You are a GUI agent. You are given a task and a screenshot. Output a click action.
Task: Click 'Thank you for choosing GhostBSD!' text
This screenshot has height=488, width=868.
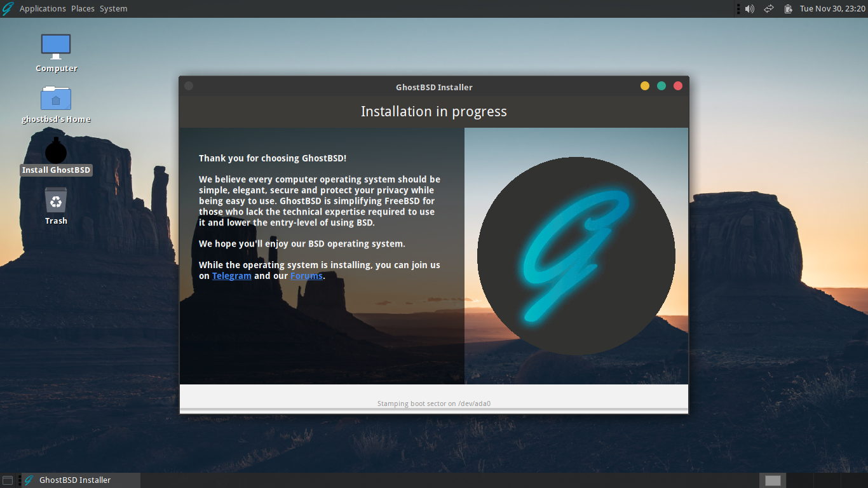(x=273, y=158)
